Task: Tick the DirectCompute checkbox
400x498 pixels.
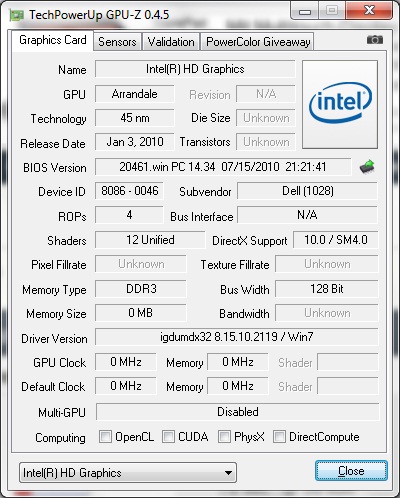Action: tap(279, 436)
